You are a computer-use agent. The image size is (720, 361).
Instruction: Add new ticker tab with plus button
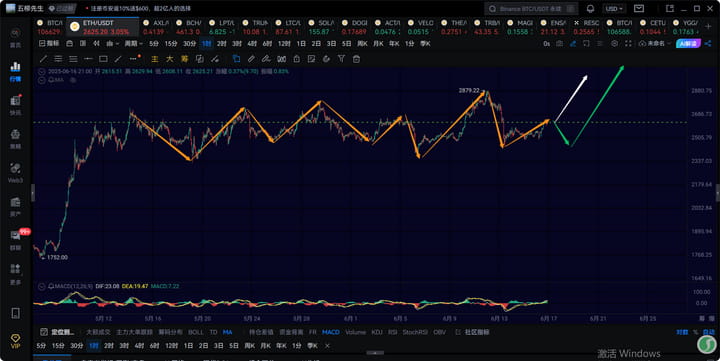708,27
